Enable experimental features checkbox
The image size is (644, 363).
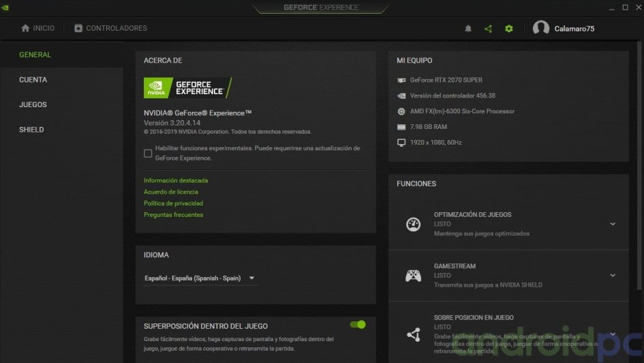click(x=148, y=154)
